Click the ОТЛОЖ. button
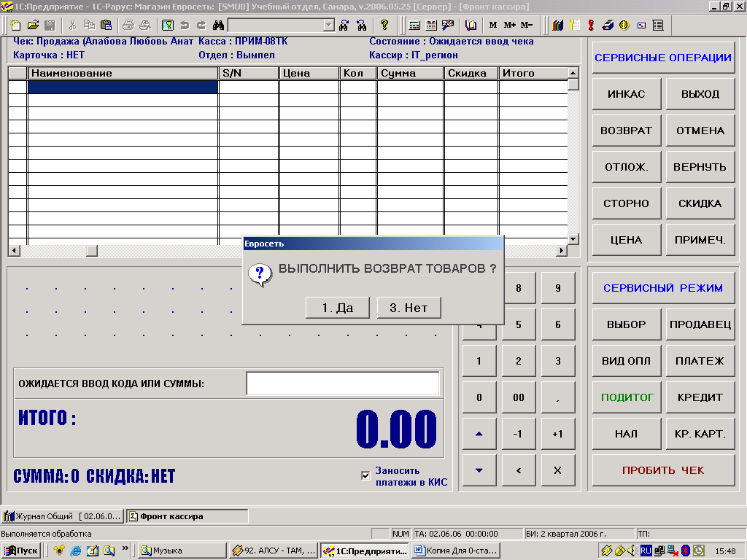Image resolution: width=747 pixels, height=560 pixels. [627, 167]
